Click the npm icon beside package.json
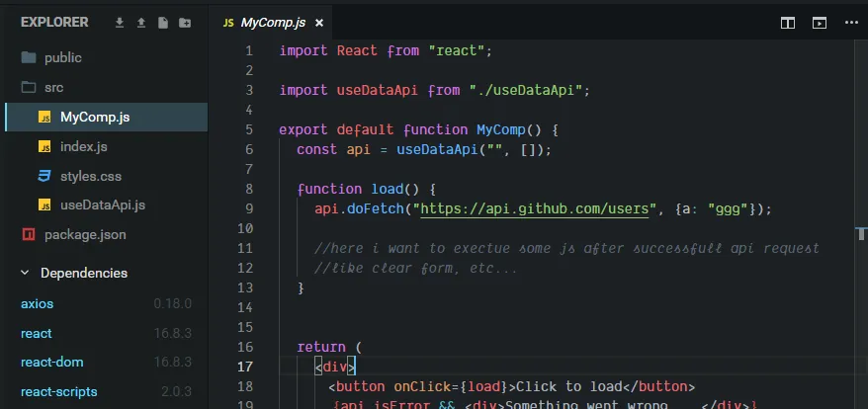The height and width of the screenshot is (409, 868). point(29,234)
